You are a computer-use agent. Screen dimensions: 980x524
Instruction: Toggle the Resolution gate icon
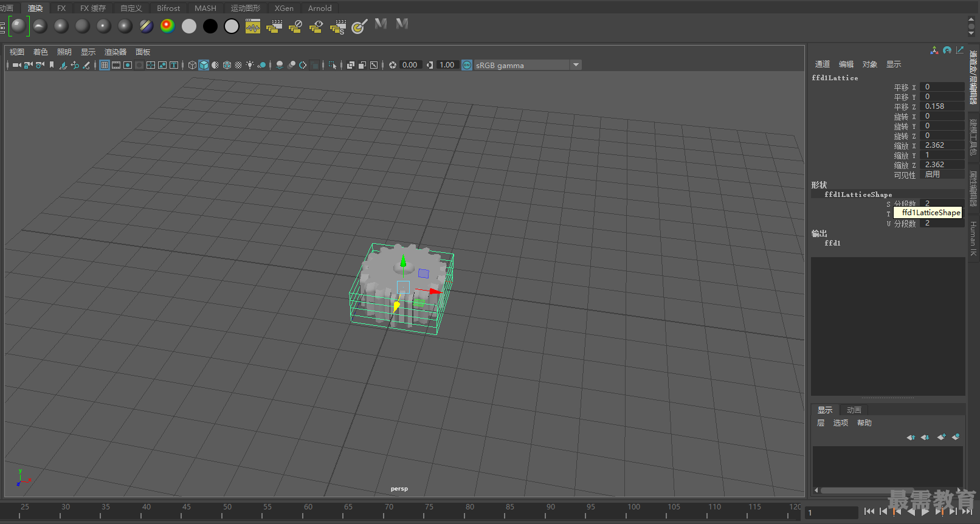click(x=128, y=65)
